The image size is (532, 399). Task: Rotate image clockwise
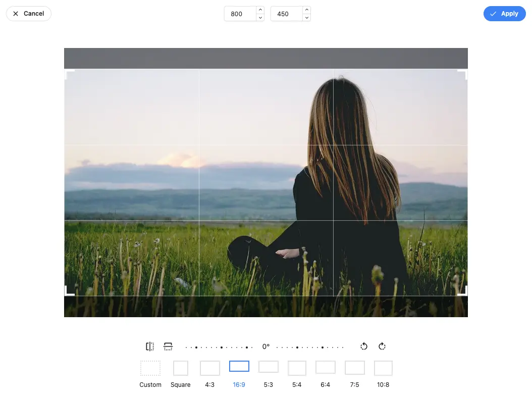click(x=382, y=346)
